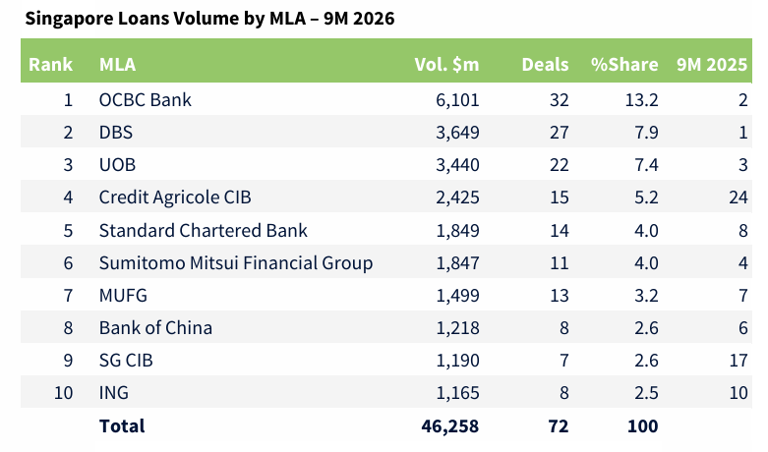768x452 pixels.
Task: Click MUFG volume '1,499'
Action: tap(457, 295)
